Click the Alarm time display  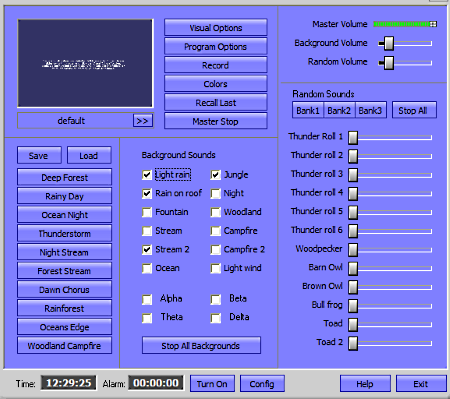(156, 383)
